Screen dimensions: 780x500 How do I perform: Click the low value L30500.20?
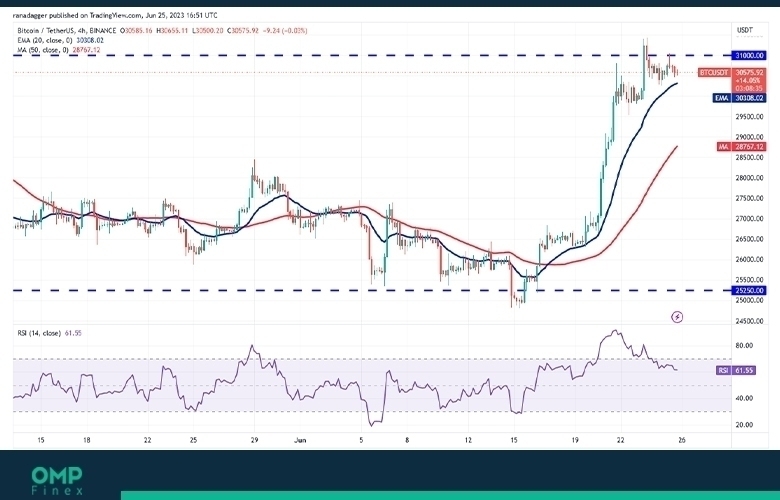click(x=208, y=30)
